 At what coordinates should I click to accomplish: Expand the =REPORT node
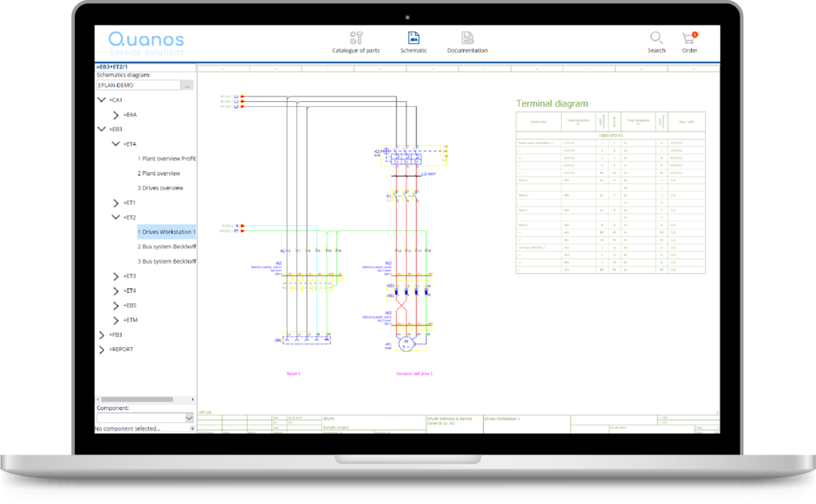click(102, 349)
